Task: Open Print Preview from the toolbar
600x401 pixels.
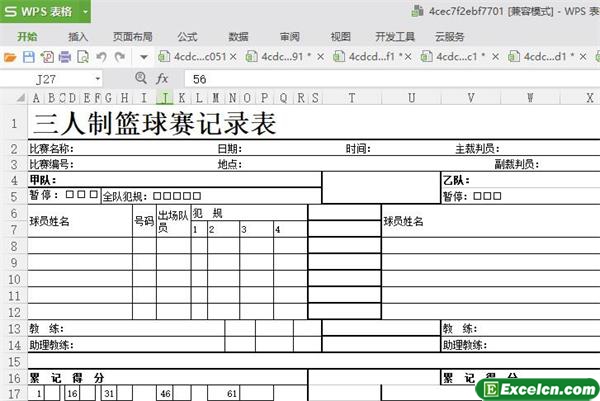Action: point(83,57)
